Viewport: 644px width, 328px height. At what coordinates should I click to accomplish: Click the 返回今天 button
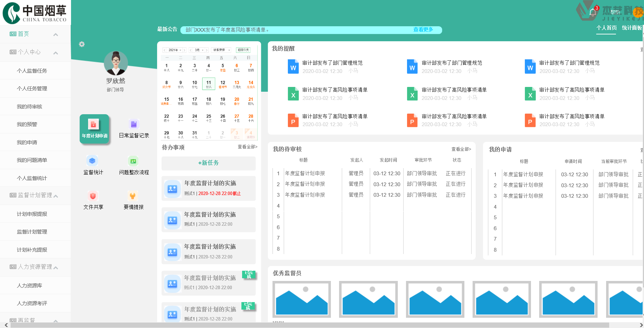(x=243, y=50)
